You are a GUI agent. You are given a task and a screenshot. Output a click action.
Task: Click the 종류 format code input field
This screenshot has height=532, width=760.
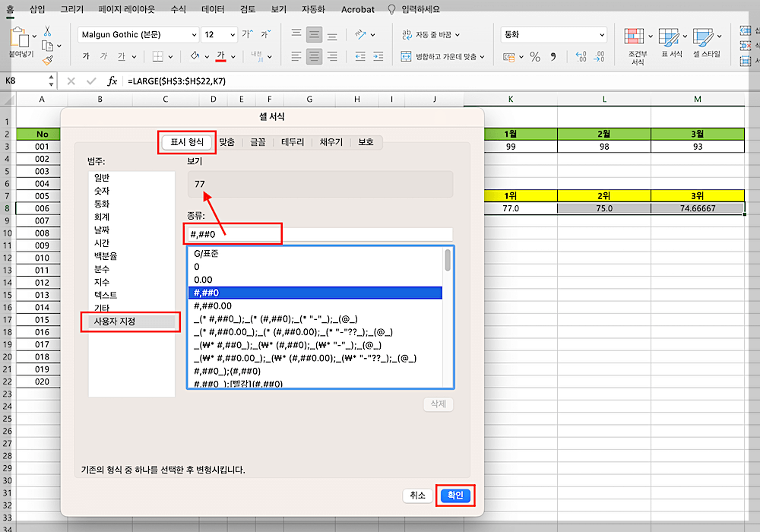coord(320,235)
